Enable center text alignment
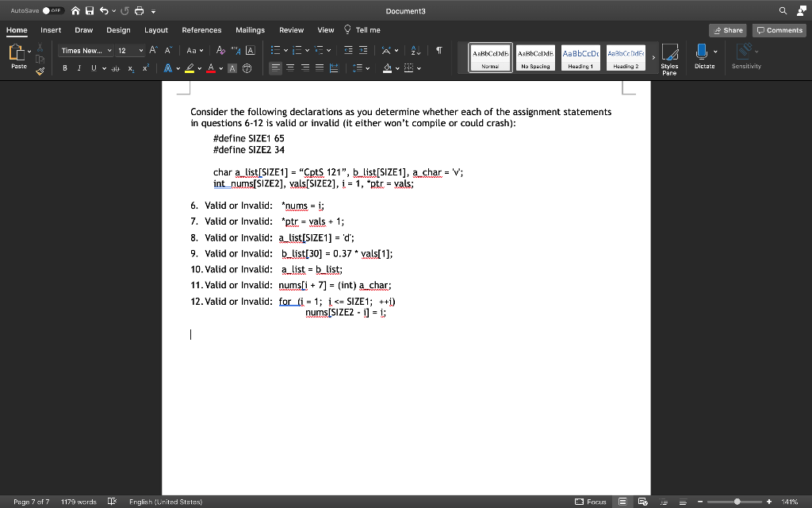This screenshot has height=508, width=812. point(289,68)
